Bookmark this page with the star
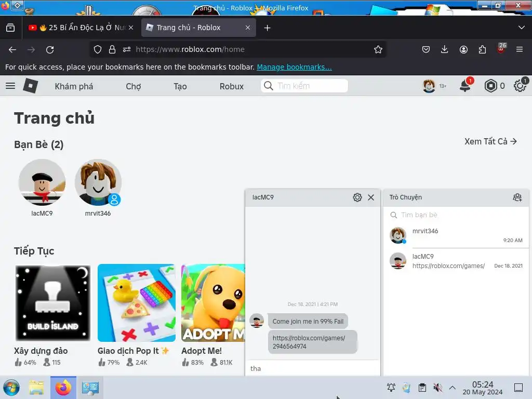This screenshot has height=399, width=532. pyautogui.click(x=378, y=49)
